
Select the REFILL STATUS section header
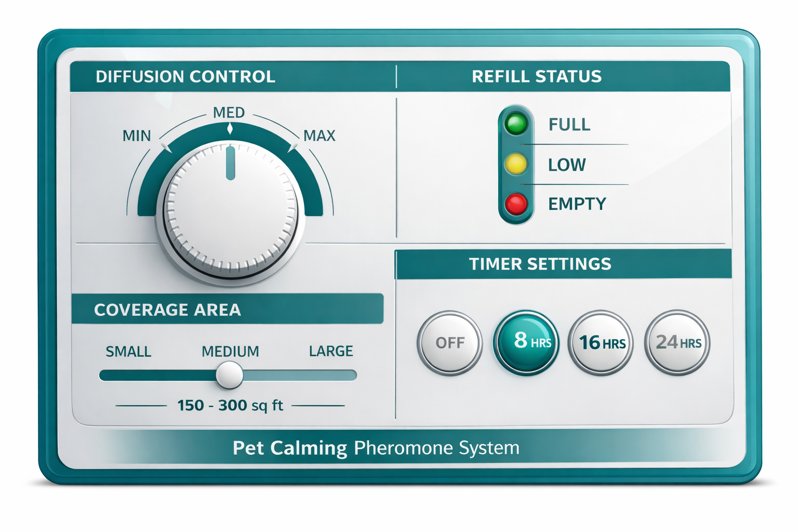click(x=536, y=76)
